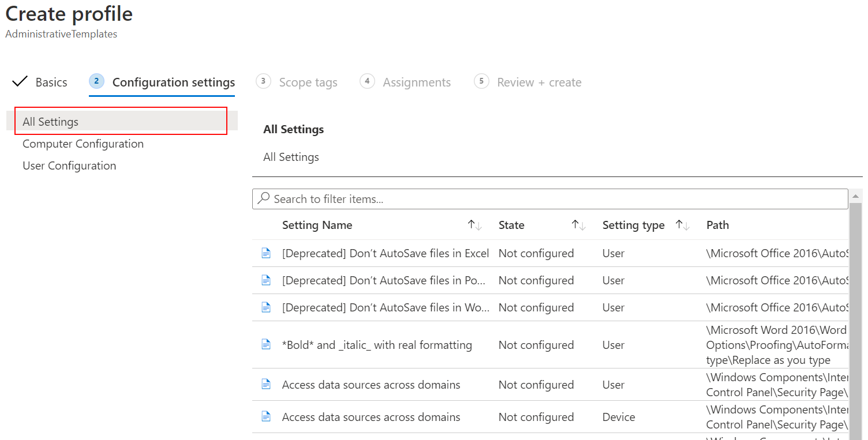Image resolution: width=868 pixels, height=440 pixels.
Task: Select Computer Configuration category
Action: click(x=83, y=144)
